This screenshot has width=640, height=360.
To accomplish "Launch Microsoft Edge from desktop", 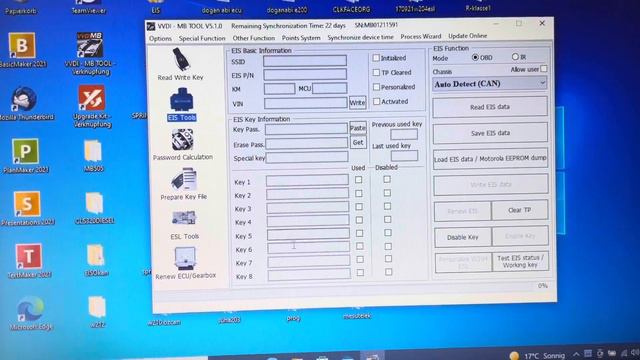I will (x=31, y=313).
